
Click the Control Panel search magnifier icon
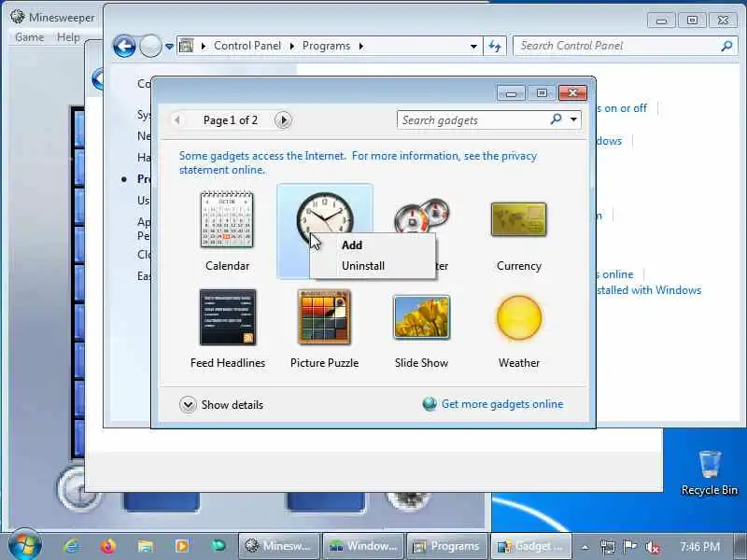(x=726, y=46)
